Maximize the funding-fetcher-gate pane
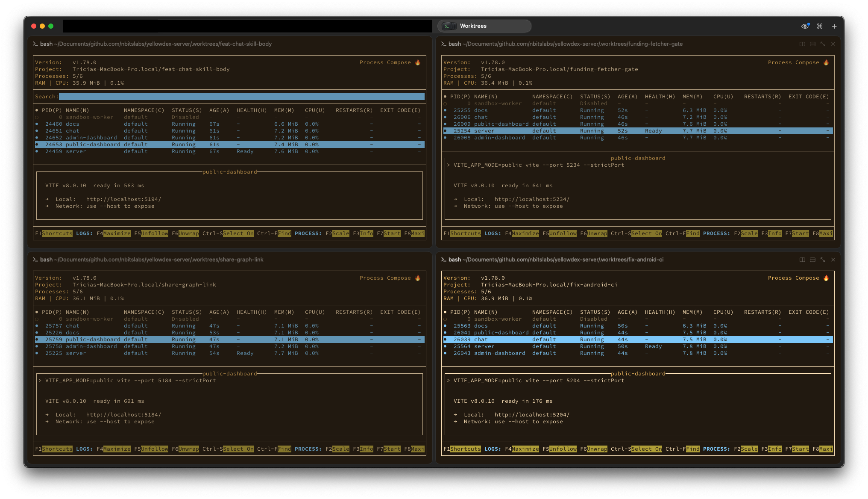This screenshot has width=868, height=499. 823,44
